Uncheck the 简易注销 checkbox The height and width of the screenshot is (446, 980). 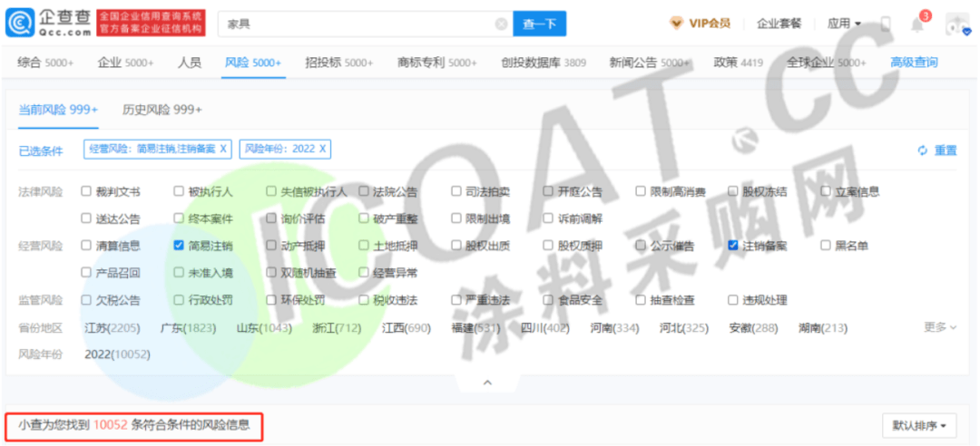[179, 245]
